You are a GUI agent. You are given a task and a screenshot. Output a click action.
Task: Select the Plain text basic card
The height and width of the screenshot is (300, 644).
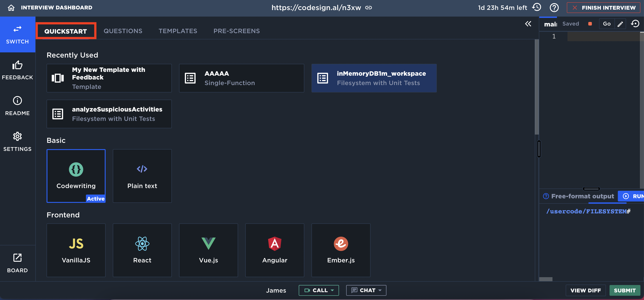142,176
